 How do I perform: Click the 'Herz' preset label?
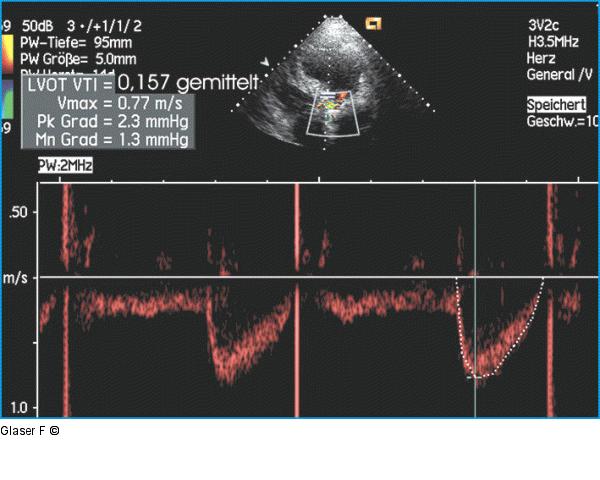541,58
